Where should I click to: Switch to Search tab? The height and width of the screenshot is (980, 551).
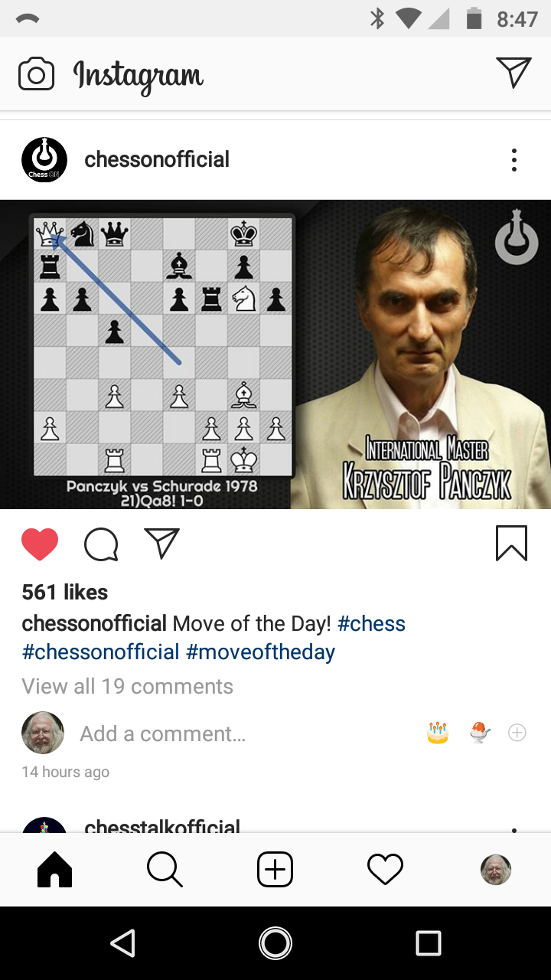pyautogui.click(x=165, y=870)
